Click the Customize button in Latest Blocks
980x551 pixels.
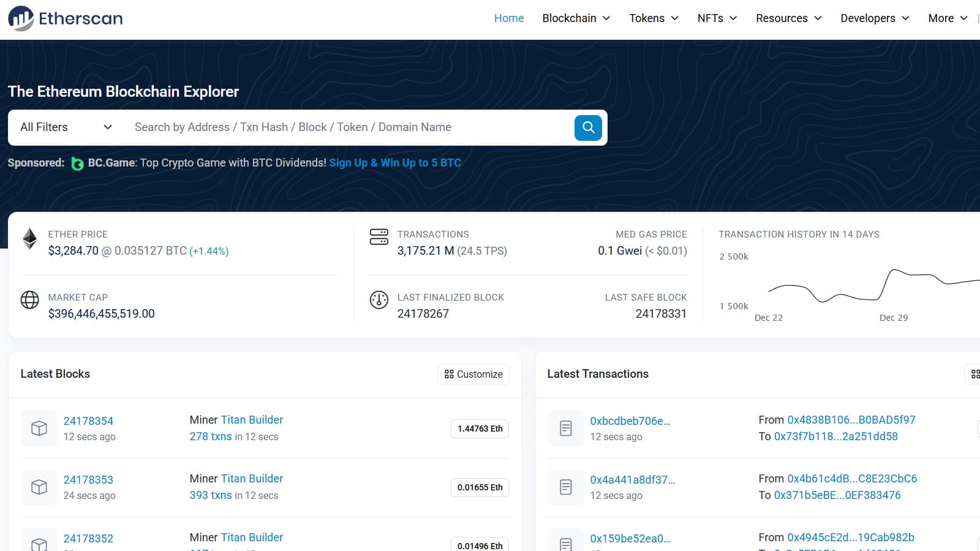473,374
